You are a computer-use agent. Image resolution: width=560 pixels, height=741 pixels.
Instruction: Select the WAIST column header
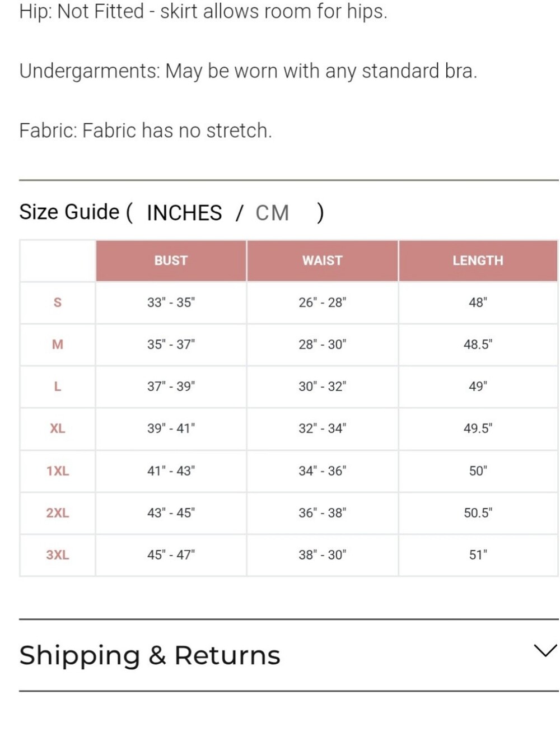click(323, 260)
